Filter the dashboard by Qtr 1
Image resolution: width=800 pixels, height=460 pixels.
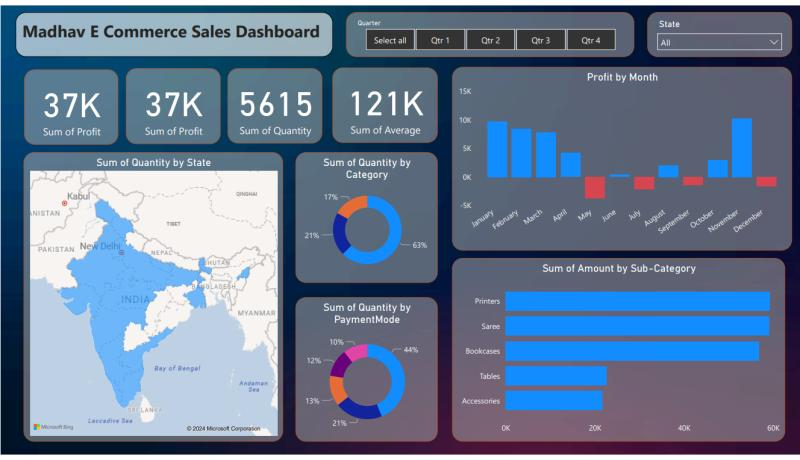click(x=440, y=40)
